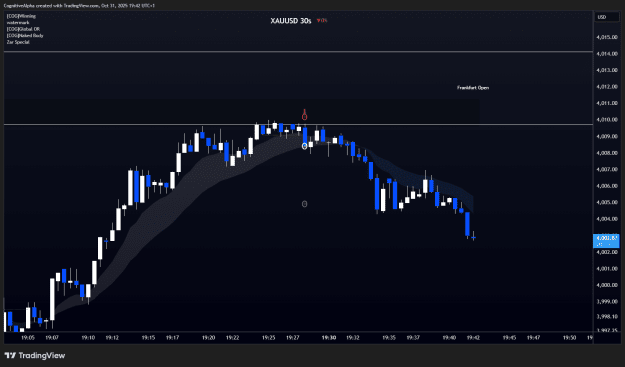The width and height of the screenshot is (625, 367).
Task: Click the 19:15 time axis label
Action: click(x=148, y=338)
